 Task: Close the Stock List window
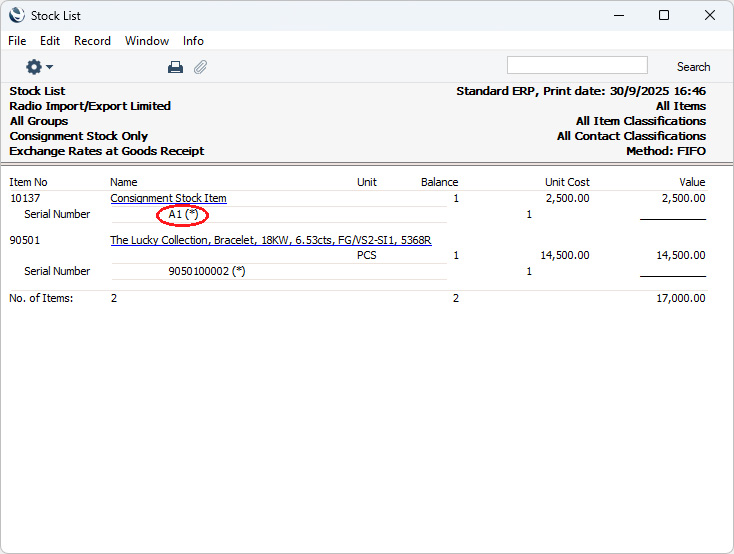(710, 15)
